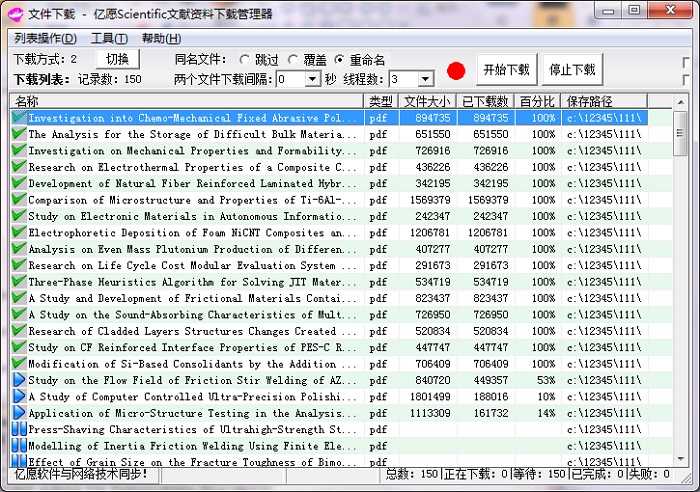Click the 已完成: 0 status bar entry
Screen dimensions: 700x492
(598, 474)
